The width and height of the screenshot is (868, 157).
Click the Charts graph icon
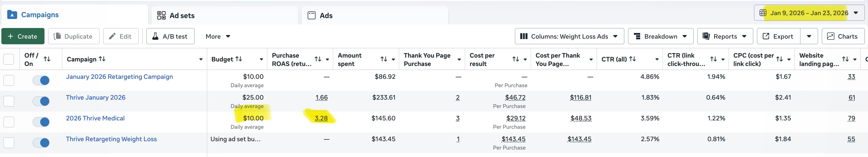click(x=831, y=36)
